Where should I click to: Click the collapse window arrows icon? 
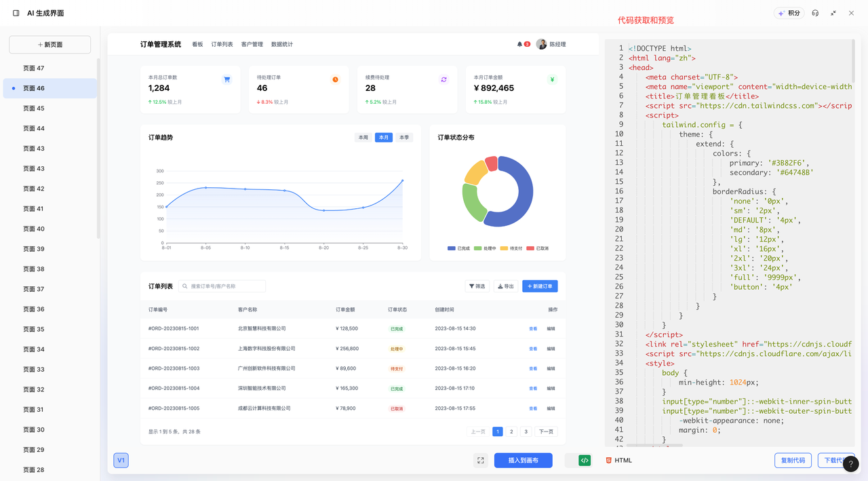tap(833, 13)
